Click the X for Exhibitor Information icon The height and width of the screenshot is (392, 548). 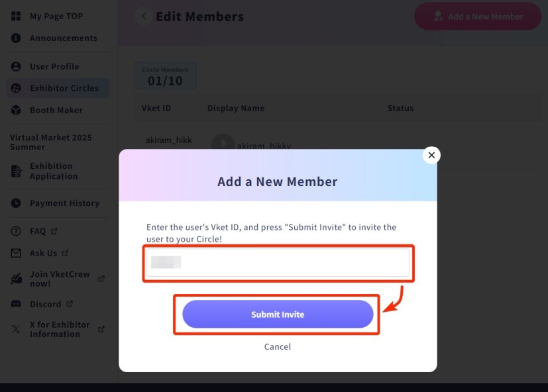pos(17,329)
